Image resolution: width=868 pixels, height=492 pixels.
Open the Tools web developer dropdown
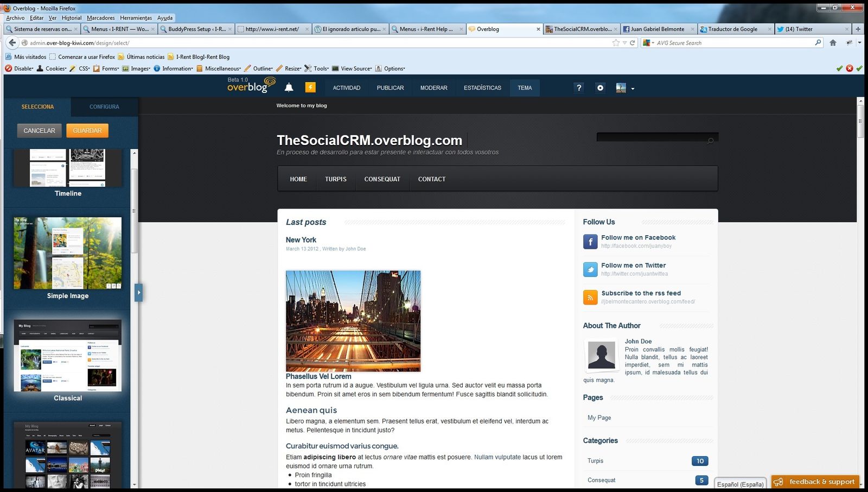click(316, 68)
